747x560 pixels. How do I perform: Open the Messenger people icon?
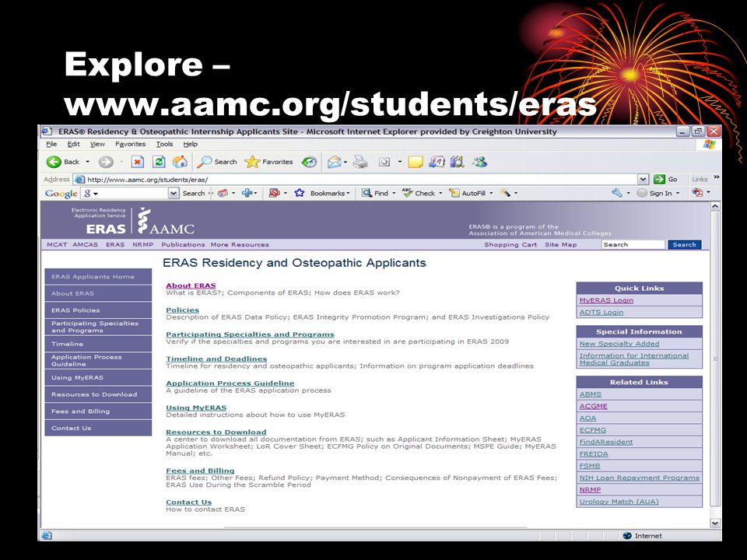click(480, 162)
